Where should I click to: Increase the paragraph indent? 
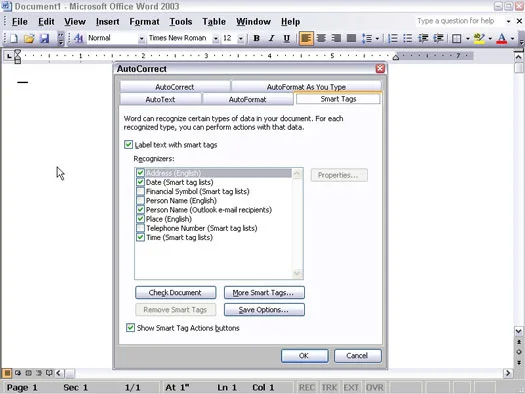(x=438, y=38)
